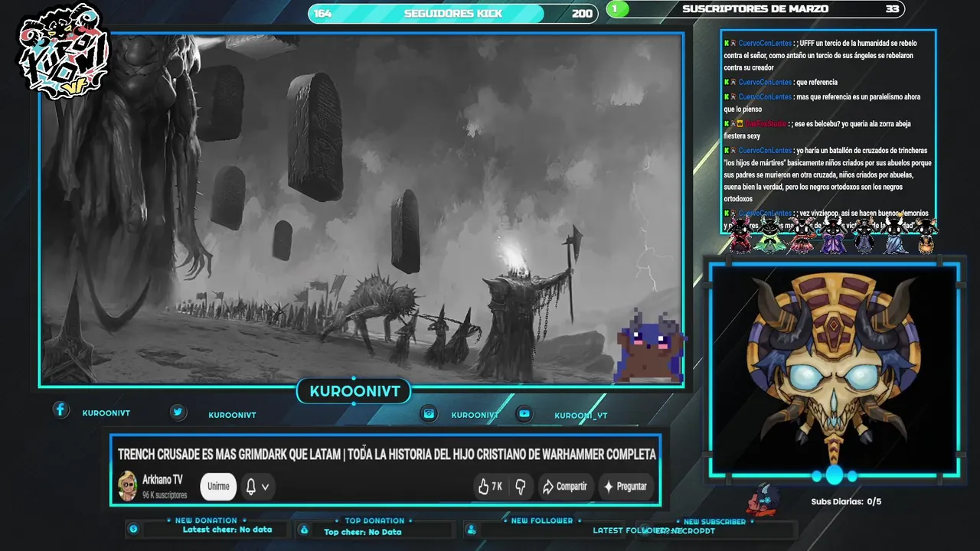980x551 pixels.
Task: Click the 164 current follower count
Action: (323, 13)
